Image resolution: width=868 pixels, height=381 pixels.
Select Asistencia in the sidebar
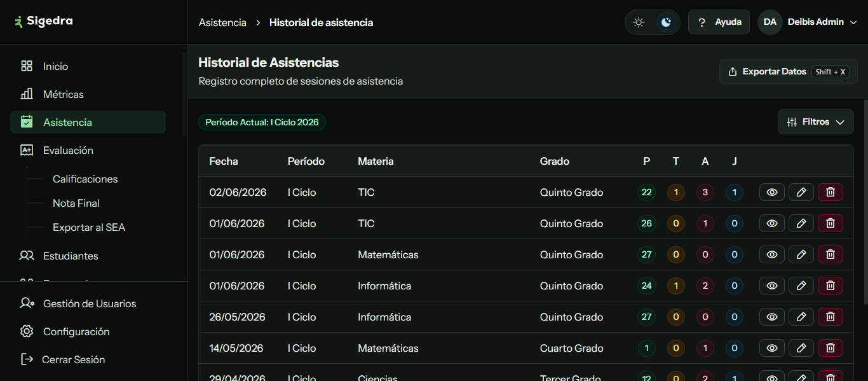tap(88, 122)
